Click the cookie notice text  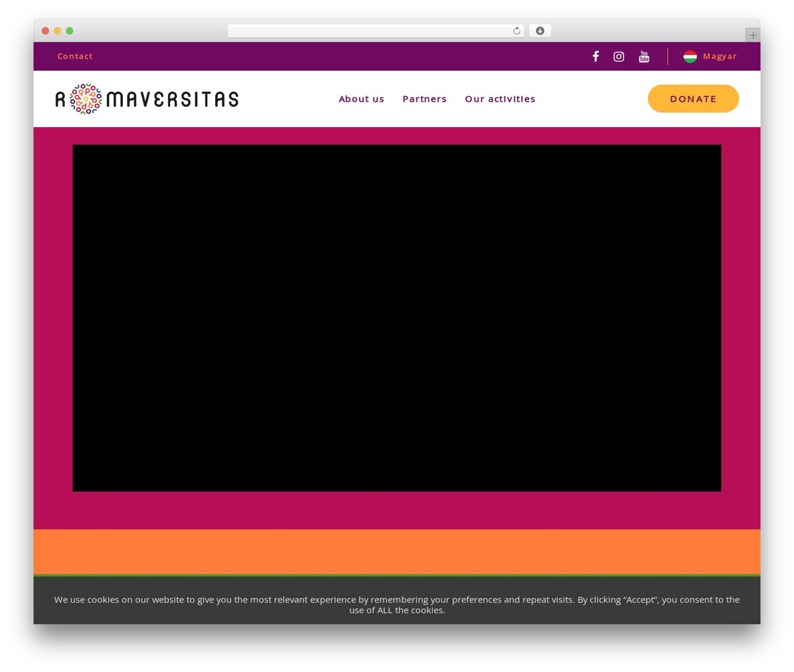[397, 604]
